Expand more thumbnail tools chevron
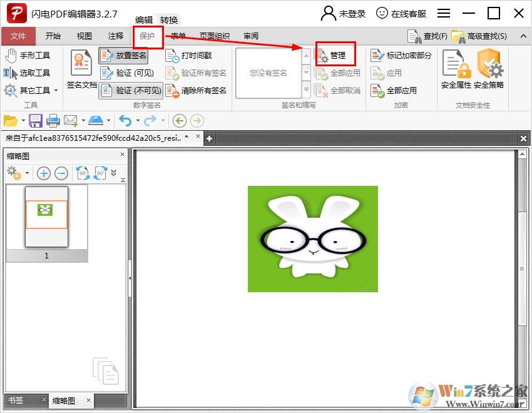Viewport: 532px width, 413px height. [114, 173]
